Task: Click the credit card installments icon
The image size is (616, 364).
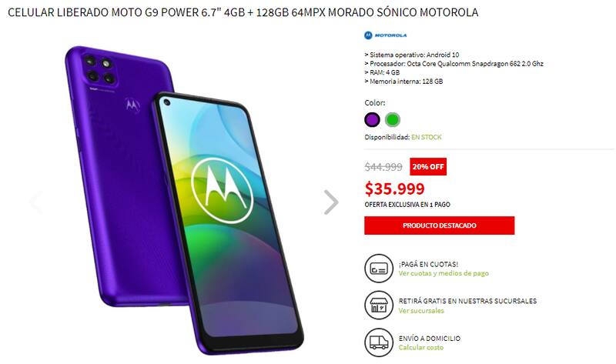Action: click(379, 268)
